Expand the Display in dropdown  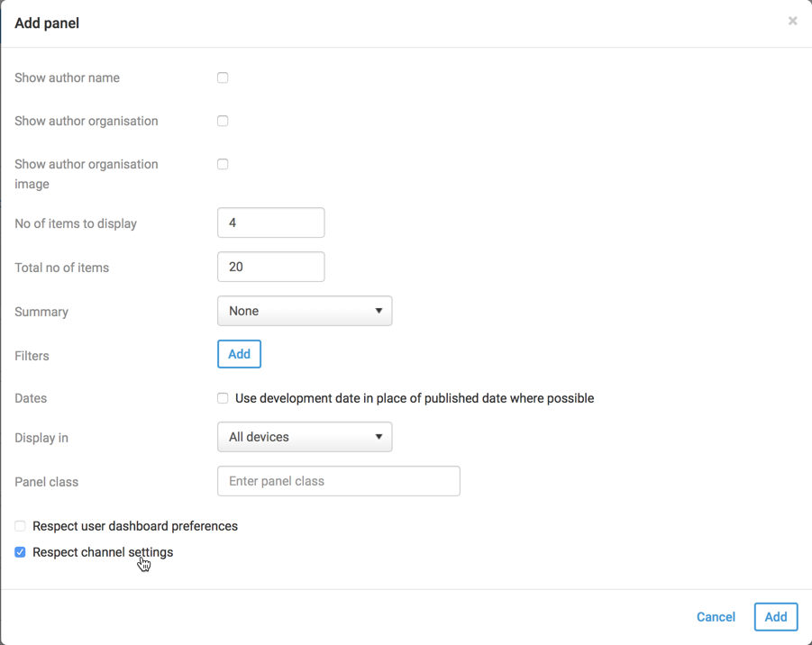click(304, 437)
